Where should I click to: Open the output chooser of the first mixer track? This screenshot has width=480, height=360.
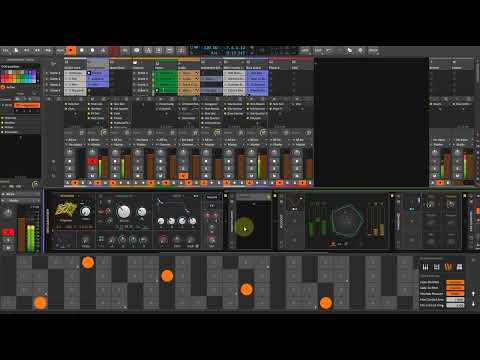(75, 145)
